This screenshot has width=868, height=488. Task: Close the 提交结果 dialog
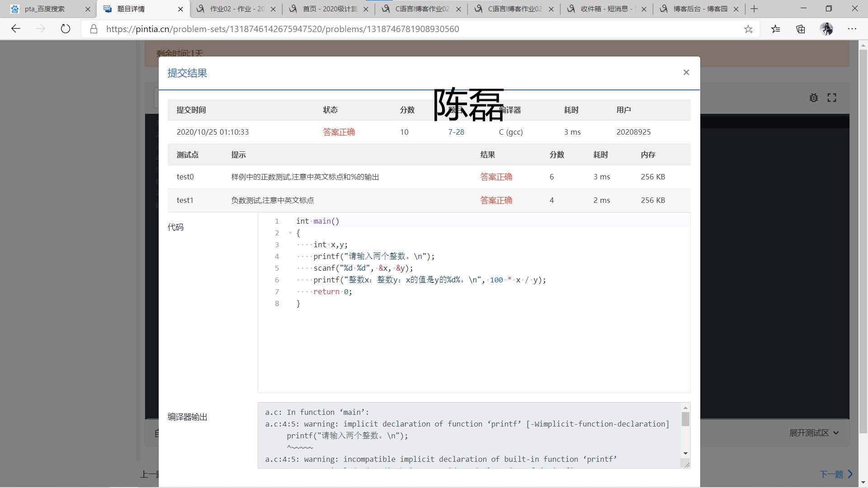coord(686,72)
